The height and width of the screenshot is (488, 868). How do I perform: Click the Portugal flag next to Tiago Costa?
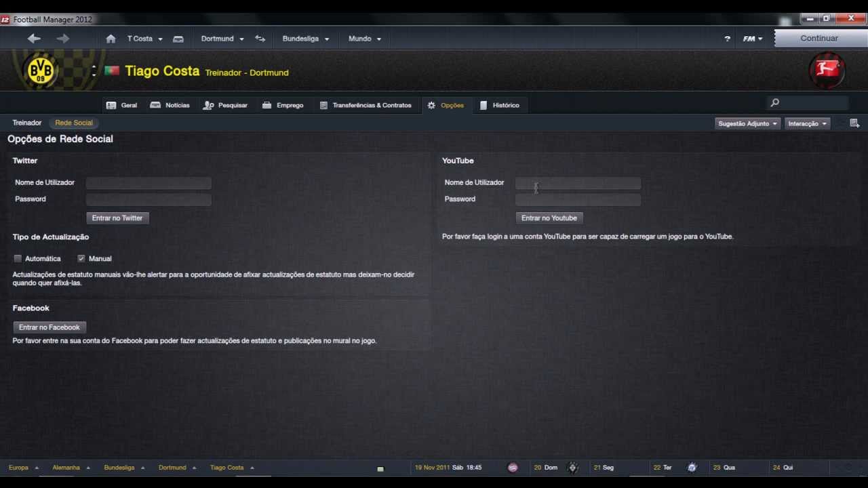tap(112, 70)
